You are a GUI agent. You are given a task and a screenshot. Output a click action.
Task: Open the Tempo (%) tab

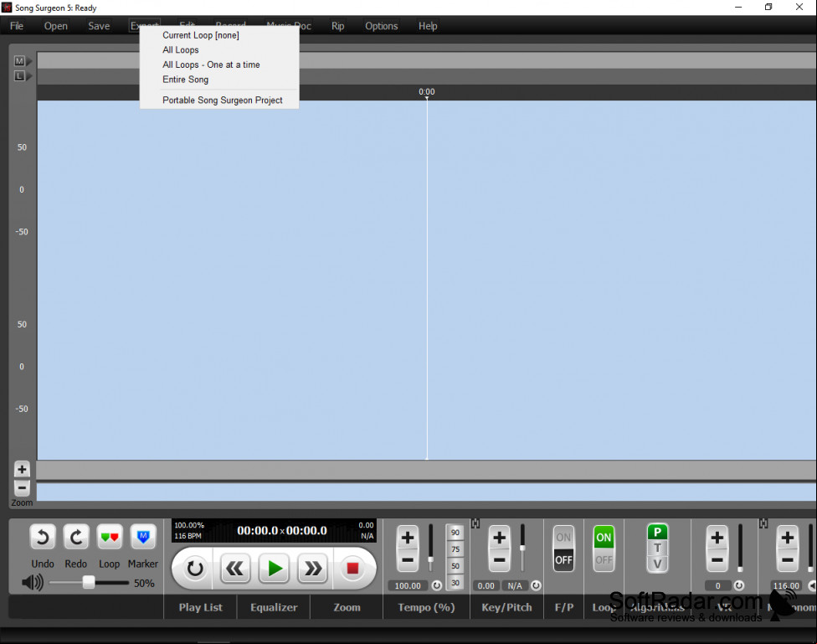(426, 607)
